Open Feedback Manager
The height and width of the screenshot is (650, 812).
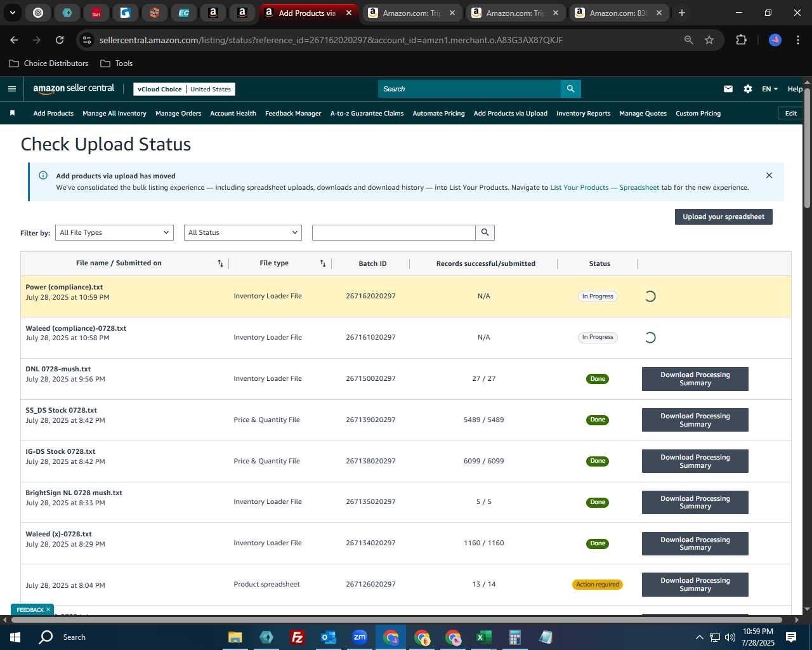293,113
